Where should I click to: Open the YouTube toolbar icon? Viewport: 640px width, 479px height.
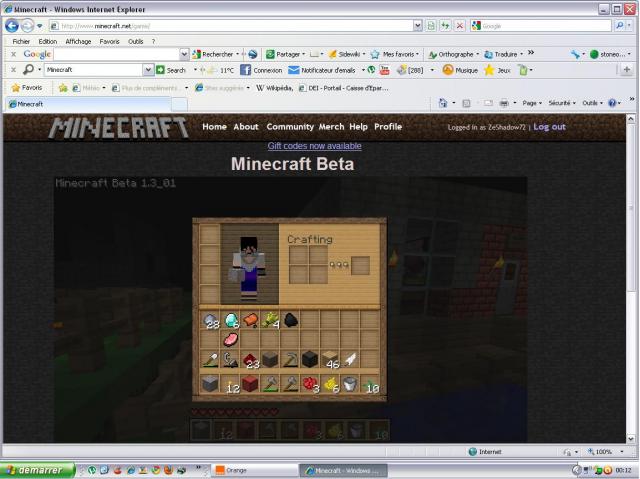pos(384,70)
